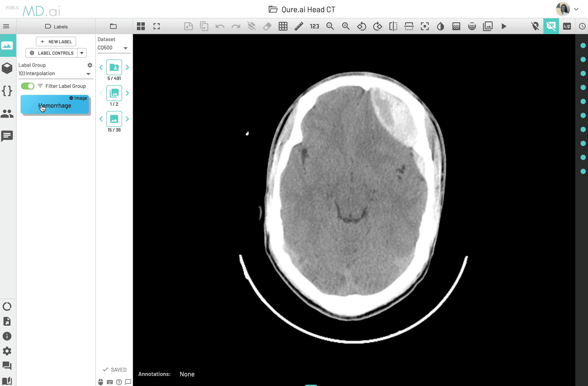
Task: Select the Hemorrhage label
Action: 55,105
